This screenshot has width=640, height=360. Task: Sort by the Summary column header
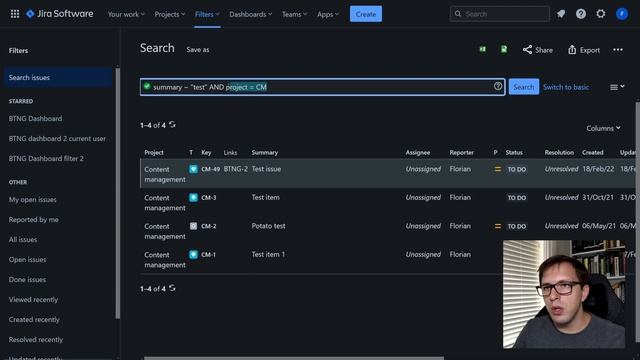[x=264, y=153]
